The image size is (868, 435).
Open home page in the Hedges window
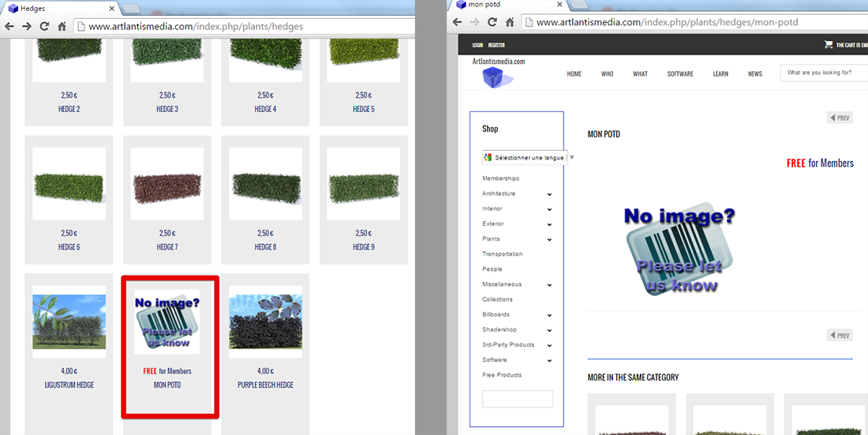[62, 26]
